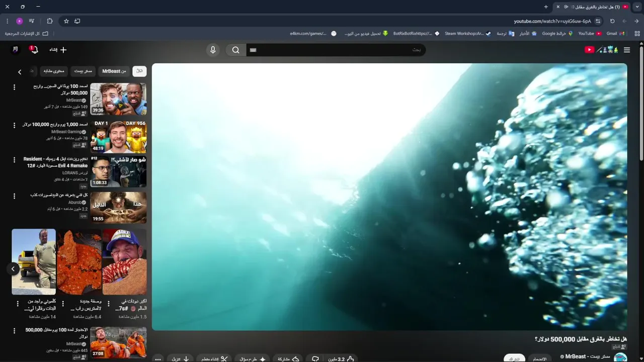Viewport: 644px width, 362px height.
Task: Select the مستر بيست filter chip
Action: click(84, 71)
